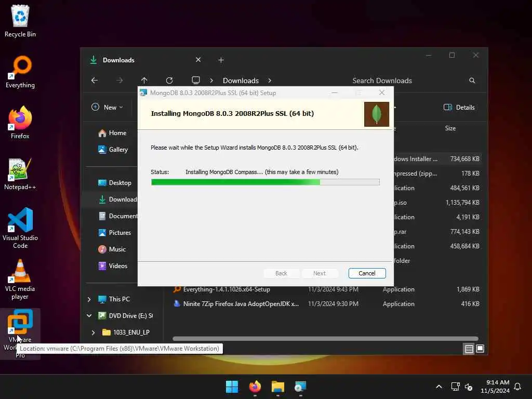This screenshot has width=532, height=399.
Task: Cancel the MongoDB installation
Action: (x=367, y=273)
